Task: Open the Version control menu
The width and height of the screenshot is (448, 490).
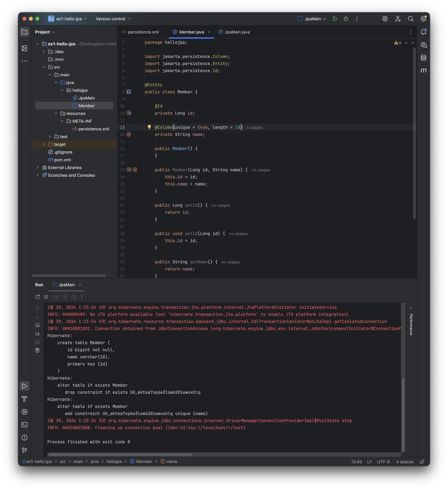Action: click(113, 19)
